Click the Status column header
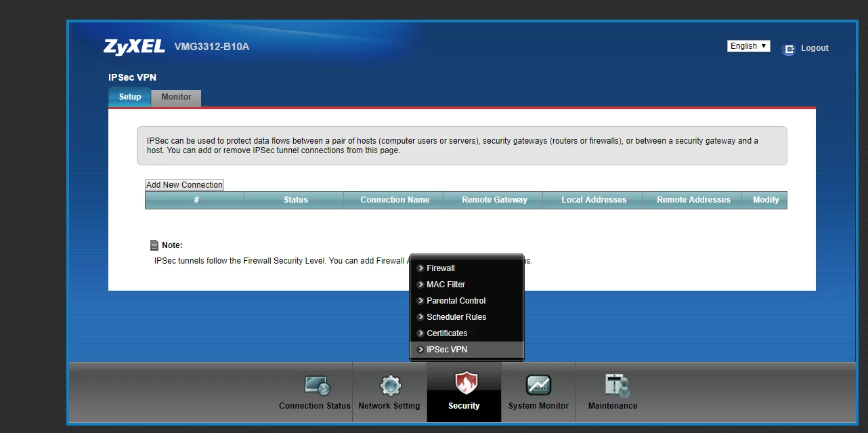 click(295, 200)
